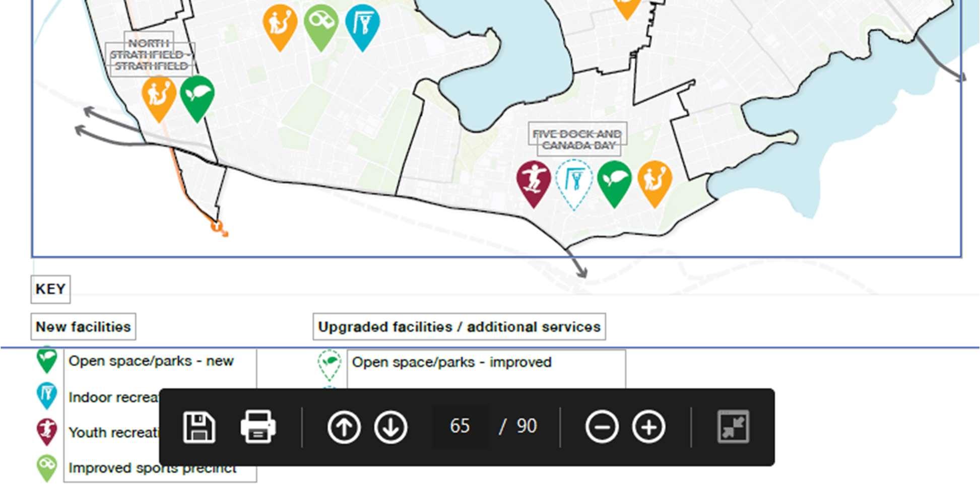Click total page count 90 in toolbar
980x492 pixels.
[x=527, y=427]
